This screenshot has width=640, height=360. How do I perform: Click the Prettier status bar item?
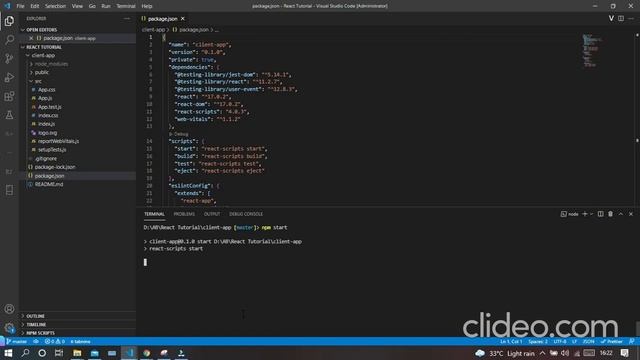pos(611,341)
